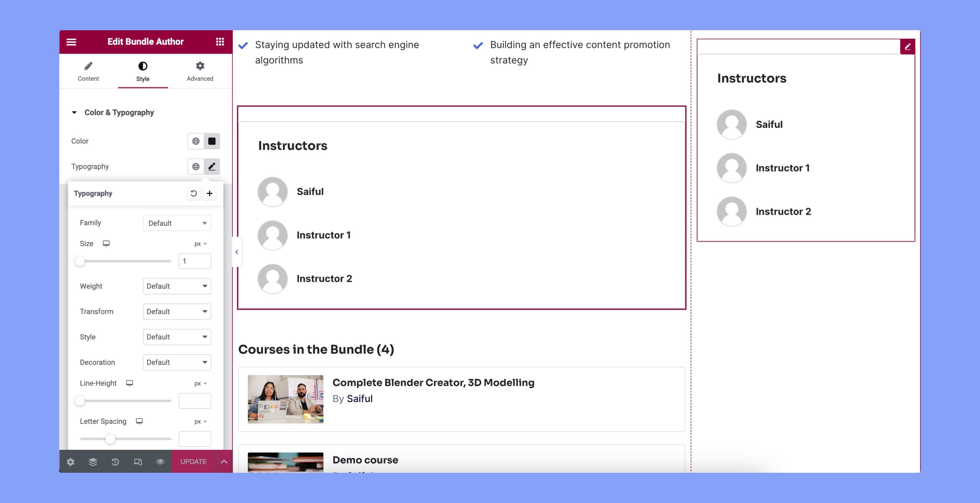
Task: Change the Letter Spacing unit px selector
Action: pyautogui.click(x=200, y=421)
